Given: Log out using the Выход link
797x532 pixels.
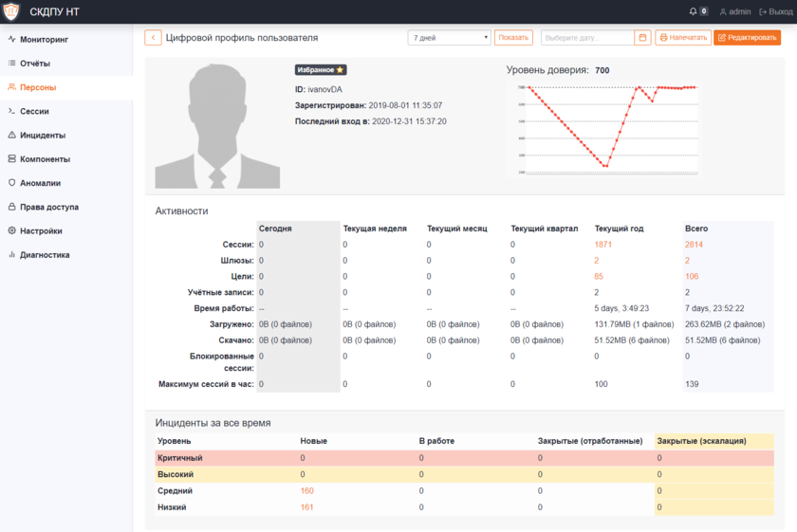Looking at the screenshot, I should [x=775, y=11].
